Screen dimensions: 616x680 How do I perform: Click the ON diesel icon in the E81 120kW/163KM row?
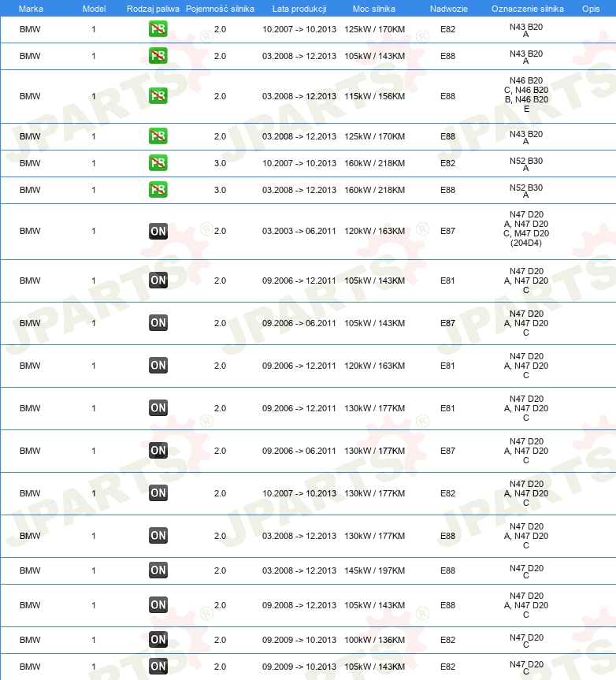(x=158, y=365)
